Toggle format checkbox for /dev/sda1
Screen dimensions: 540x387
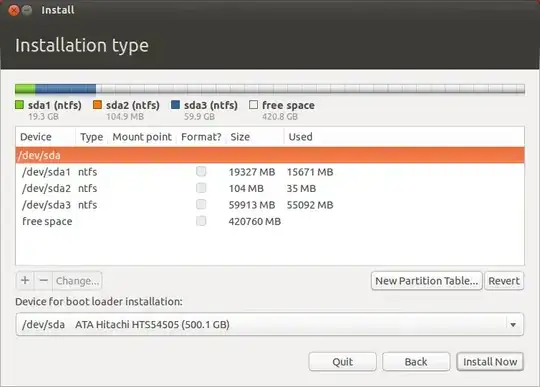201,171
